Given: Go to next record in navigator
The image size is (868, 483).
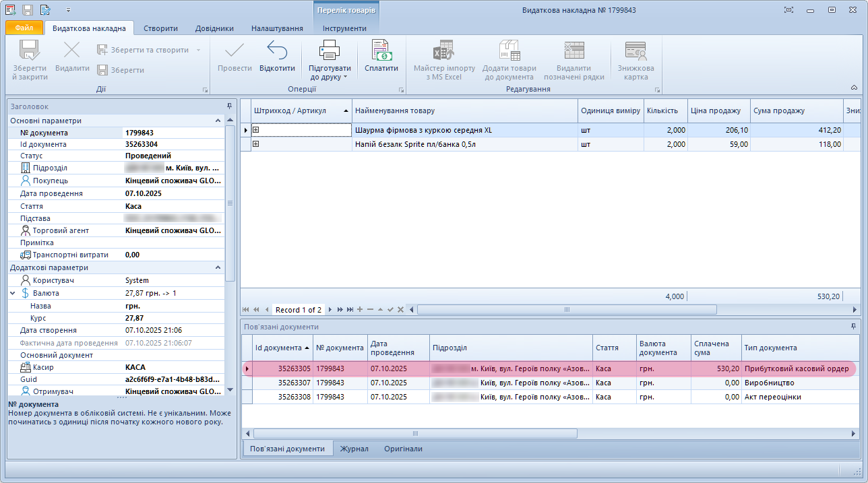Looking at the screenshot, I should pyautogui.click(x=330, y=310).
